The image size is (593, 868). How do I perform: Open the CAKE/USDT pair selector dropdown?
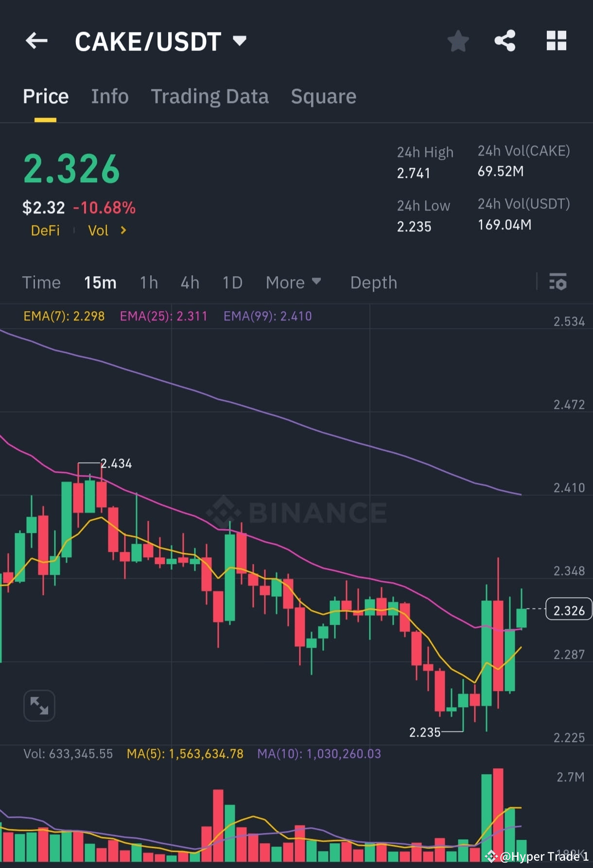click(160, 41)
